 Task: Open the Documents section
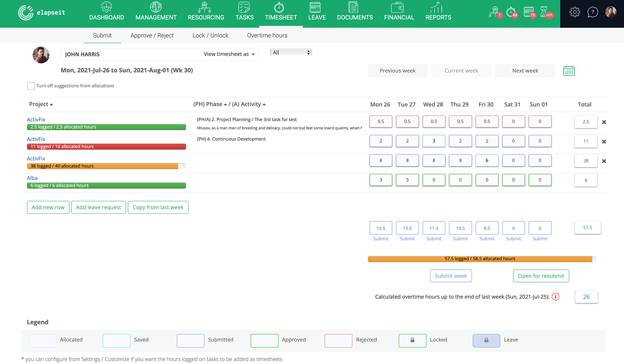tap(355, 11)
